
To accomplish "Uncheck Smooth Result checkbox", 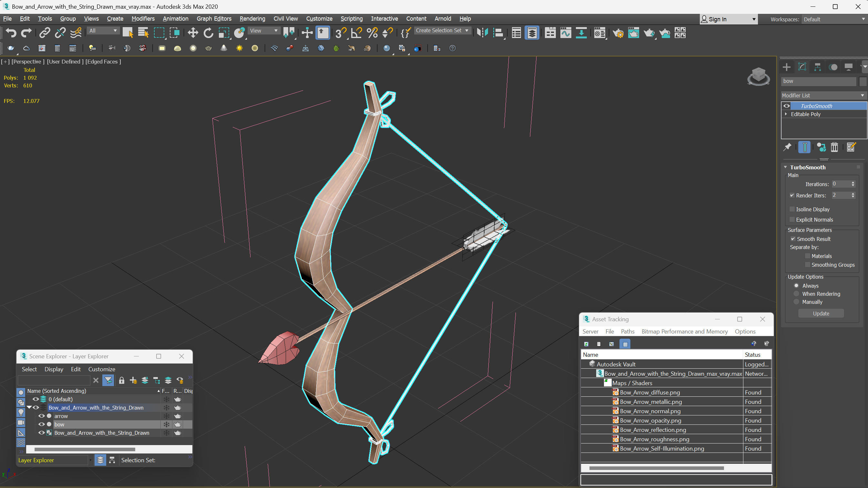I will (793, 239).
